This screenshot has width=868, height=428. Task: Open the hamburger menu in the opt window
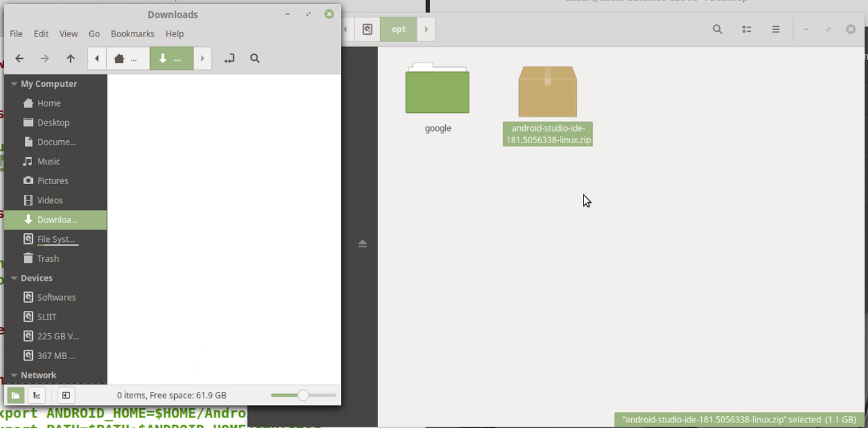[x=776, y=29]
